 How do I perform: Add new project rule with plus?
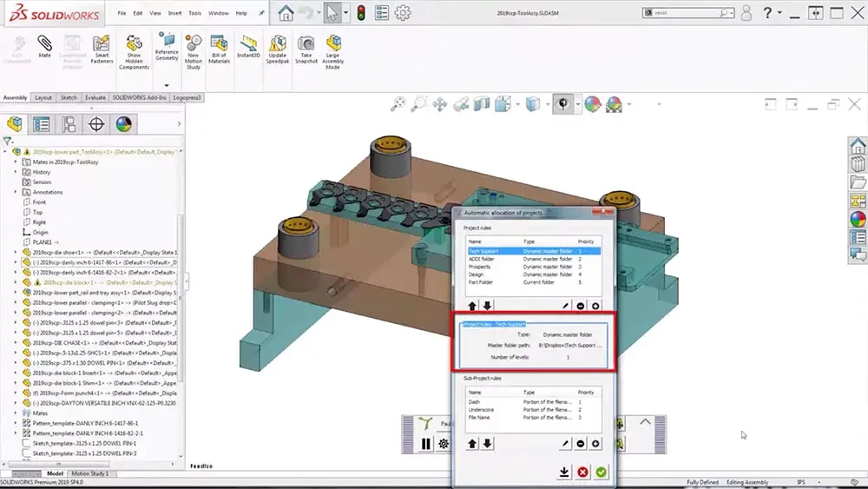point(595,306)
